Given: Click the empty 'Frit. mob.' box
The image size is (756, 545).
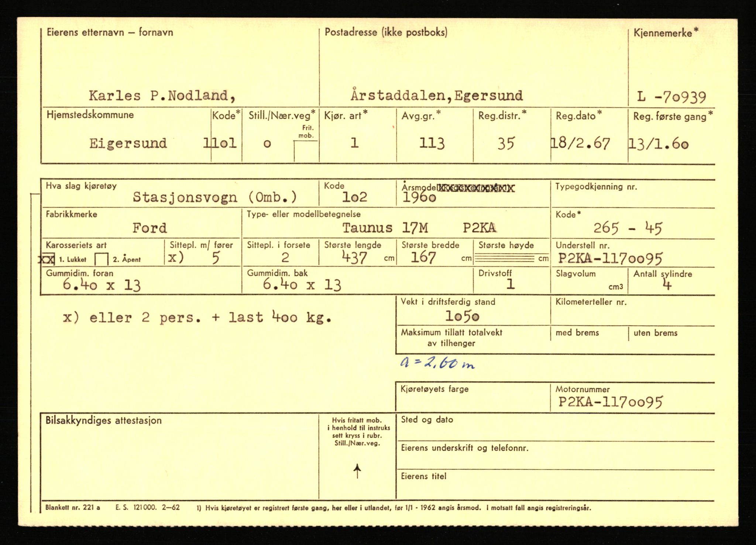Looking at the screenshot, I should 306,151.
